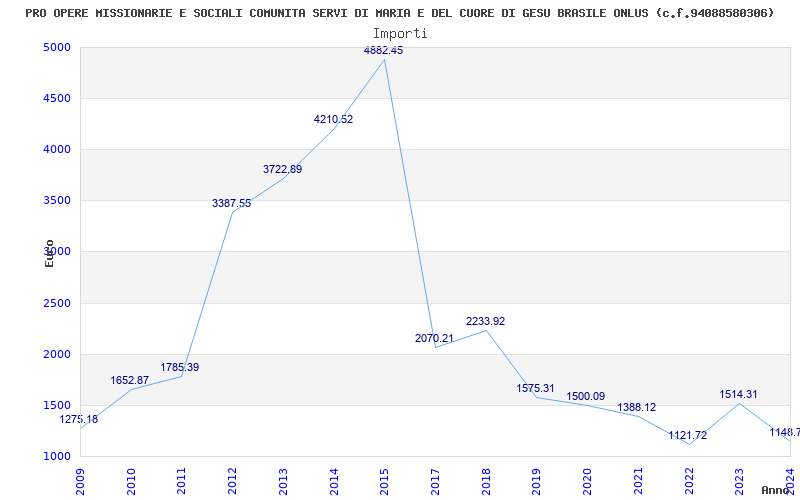Click the x-axis year label 2009
This screenshot has height=500, width=800.
(80, 482)
